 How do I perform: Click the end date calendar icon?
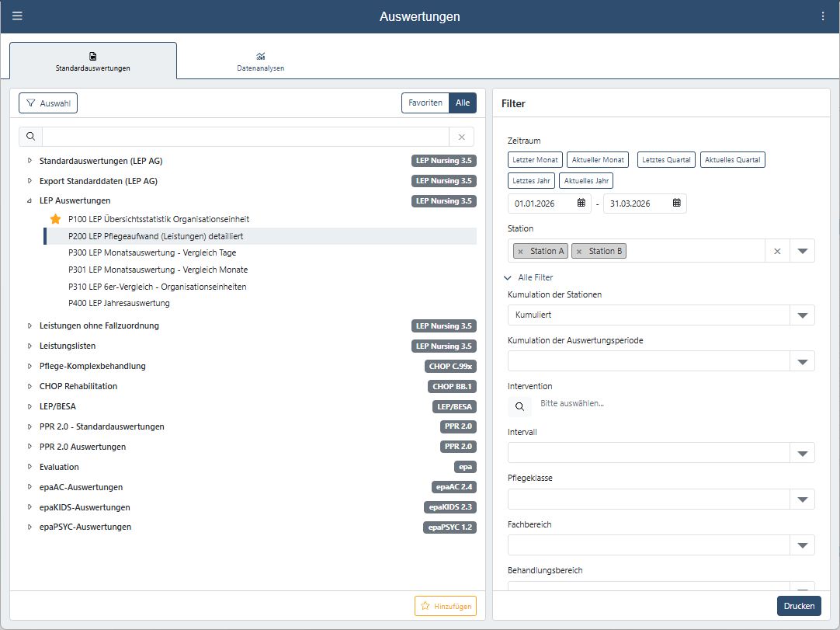pyautogui.click(x=676, y=204)
